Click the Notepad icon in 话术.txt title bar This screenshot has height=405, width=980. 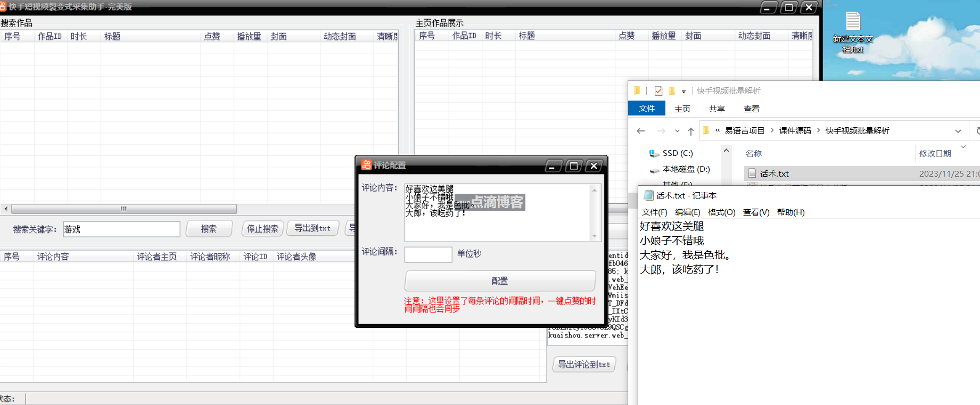coord(648,195)
